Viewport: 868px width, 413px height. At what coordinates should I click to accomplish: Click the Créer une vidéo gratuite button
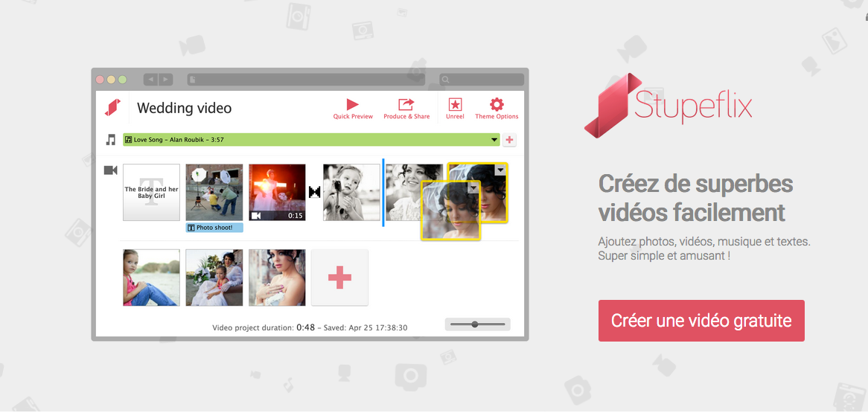(701, 321)
